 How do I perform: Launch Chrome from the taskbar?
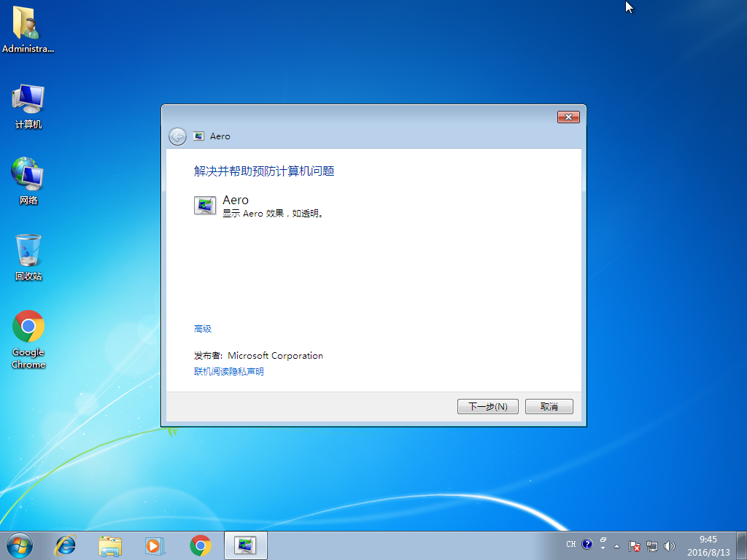point(201,545)
